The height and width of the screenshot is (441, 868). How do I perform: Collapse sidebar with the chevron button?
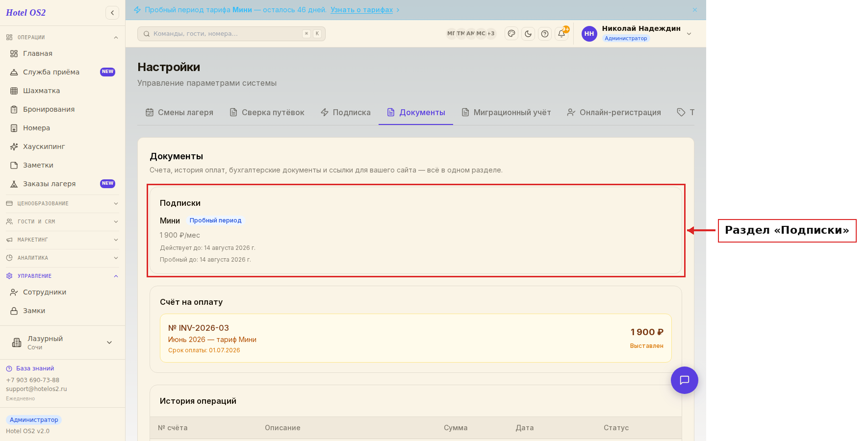tap(112, 13)
